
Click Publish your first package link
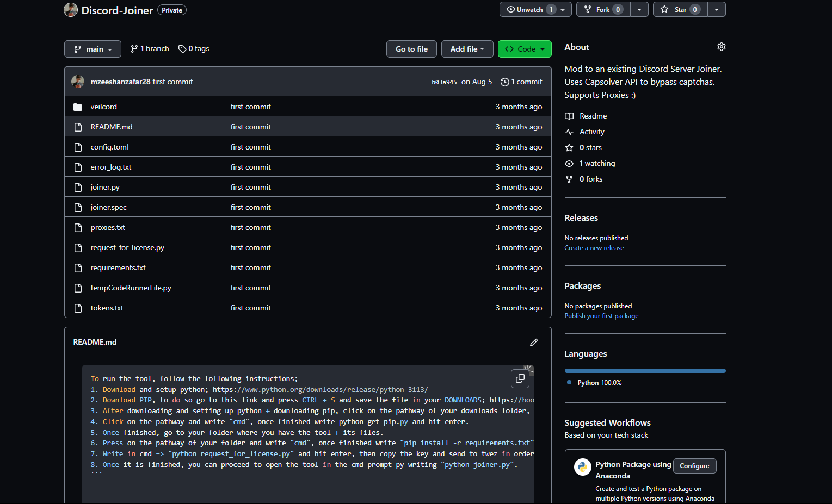click(601, 316)
